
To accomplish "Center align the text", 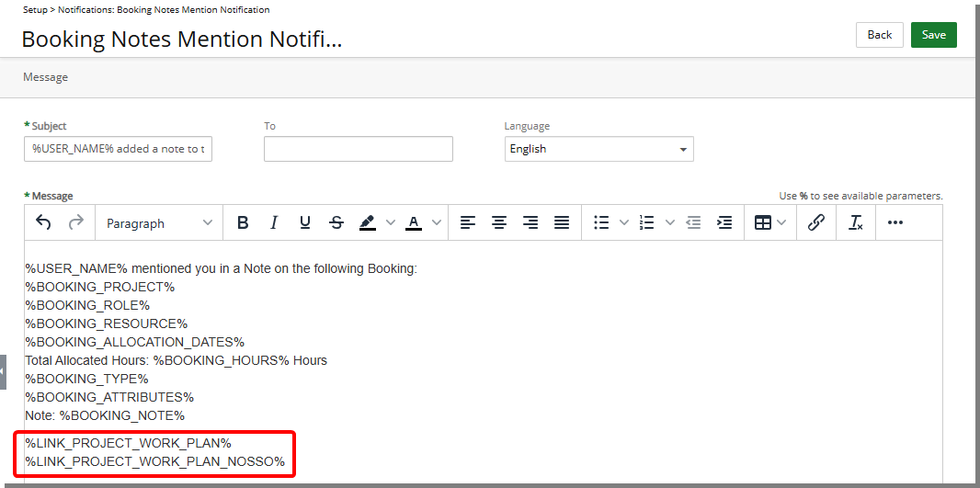I will tap(499, 222).
